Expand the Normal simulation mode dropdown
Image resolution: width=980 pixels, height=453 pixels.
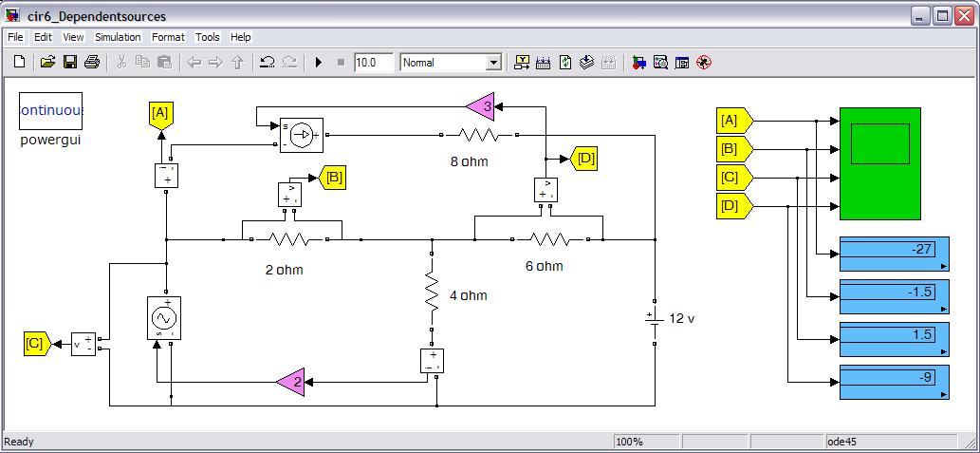[x=492, y=63]
